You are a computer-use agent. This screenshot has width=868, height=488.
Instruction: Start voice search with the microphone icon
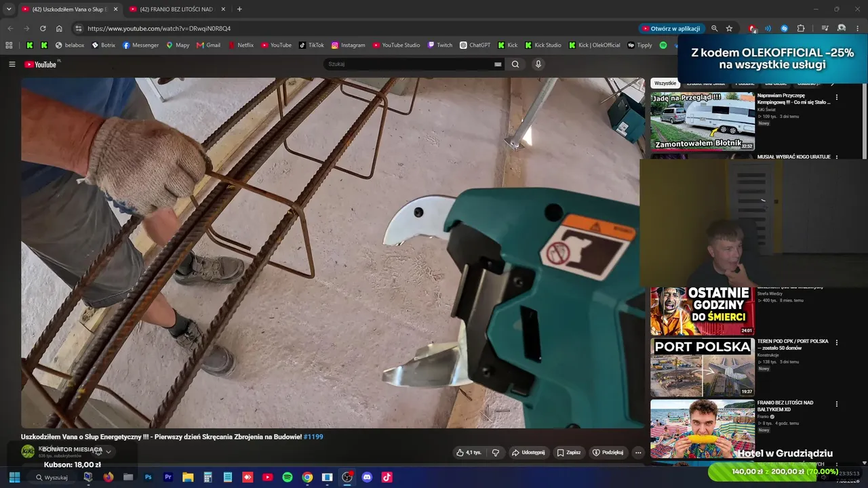click(538, 64)
